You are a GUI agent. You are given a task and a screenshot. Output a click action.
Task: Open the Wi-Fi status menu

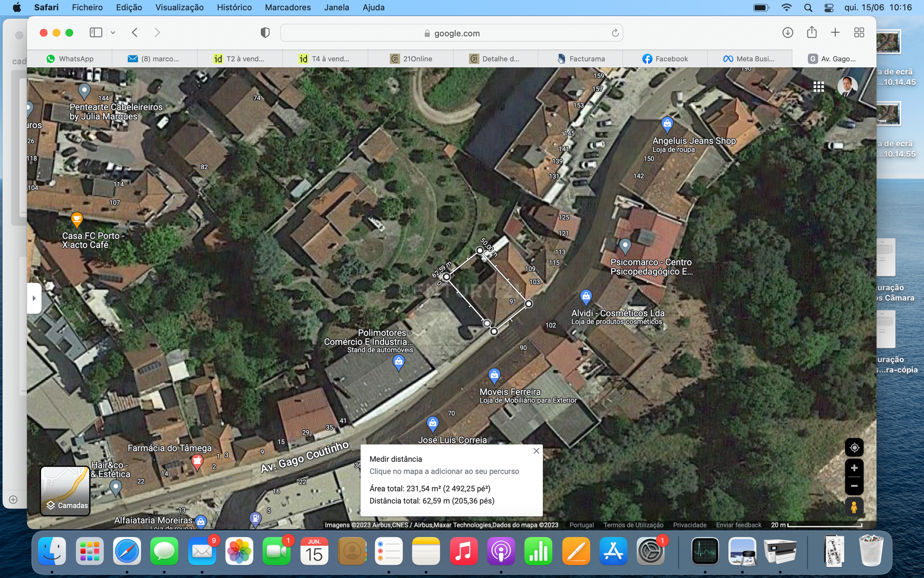coord(786,7)
